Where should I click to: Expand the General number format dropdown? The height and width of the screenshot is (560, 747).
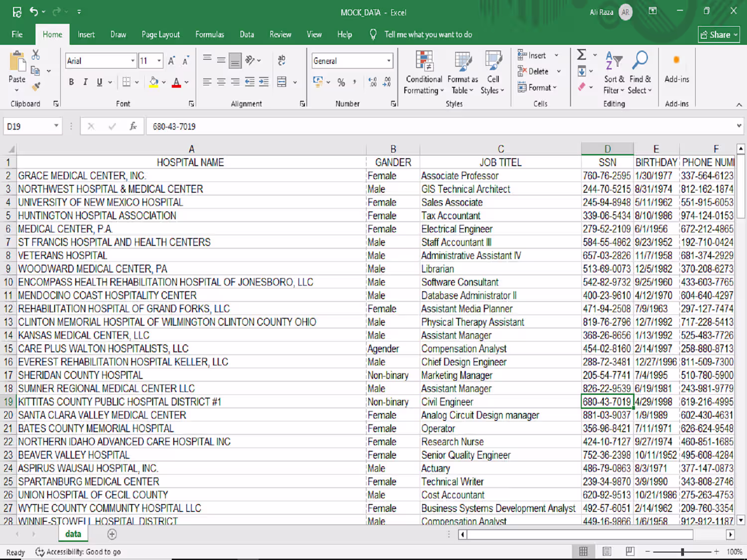click(x=388, y=61)
